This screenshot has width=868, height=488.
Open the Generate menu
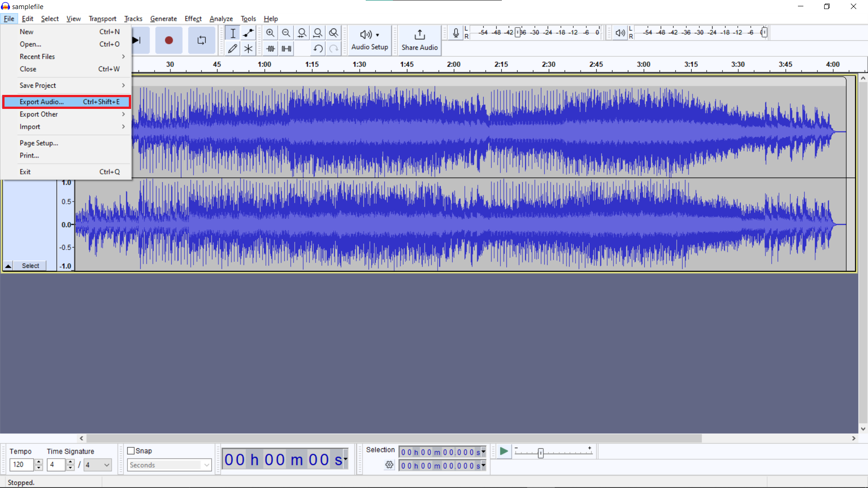pos(163,19)
